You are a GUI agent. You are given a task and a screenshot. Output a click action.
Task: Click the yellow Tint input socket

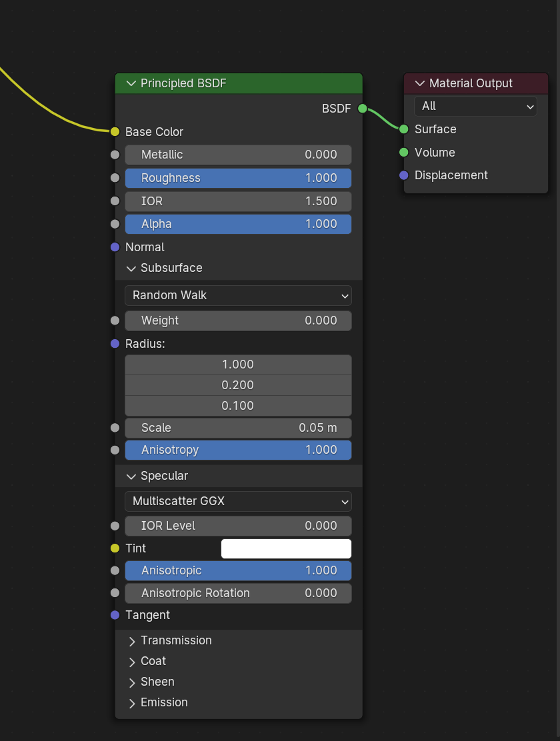pos(115,548)
